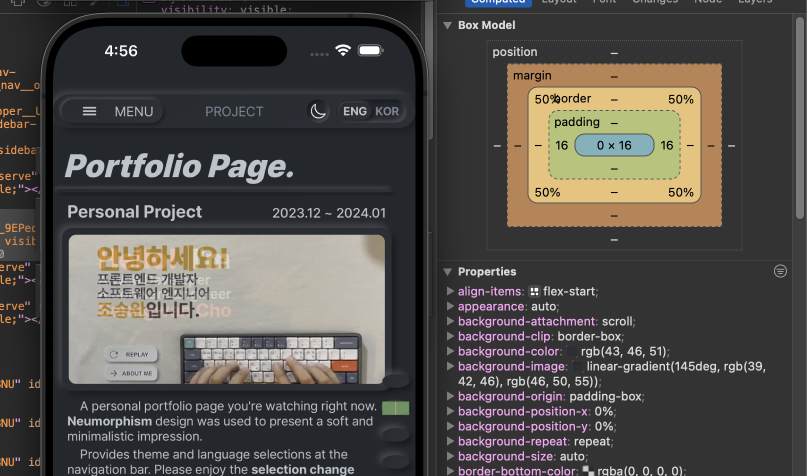809x476 pixels.
Task: Click the date range 2023.12 ~ 2024.01
Action: click(x=329, y=213)
